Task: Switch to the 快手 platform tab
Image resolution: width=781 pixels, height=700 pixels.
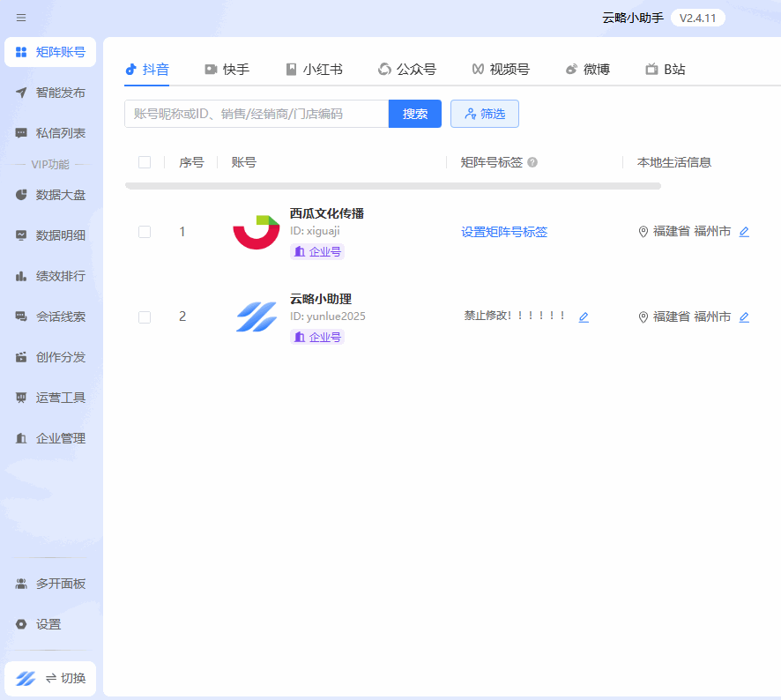Action: tap(227, 70)
